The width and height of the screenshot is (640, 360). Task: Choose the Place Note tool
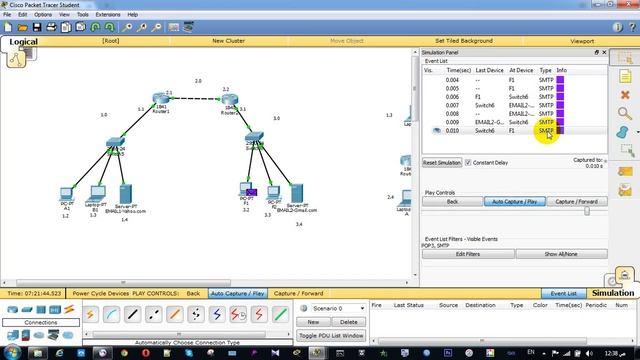point(625,76)
